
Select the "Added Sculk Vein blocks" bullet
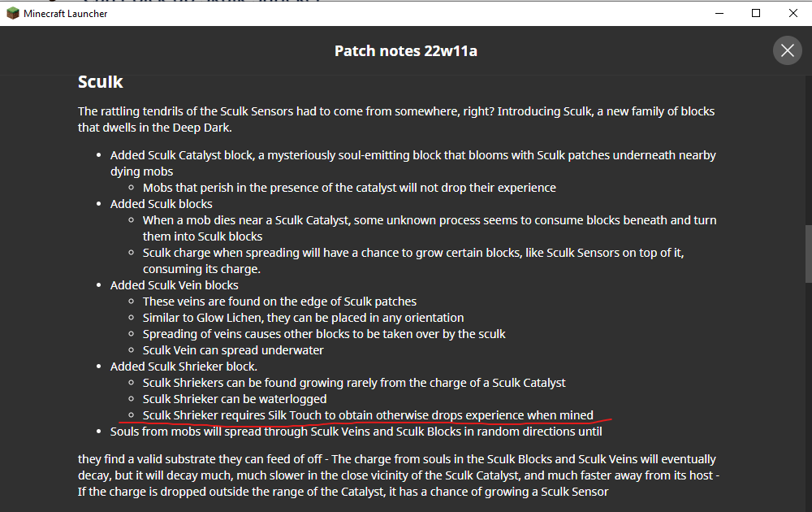click(x=175, y=285)
